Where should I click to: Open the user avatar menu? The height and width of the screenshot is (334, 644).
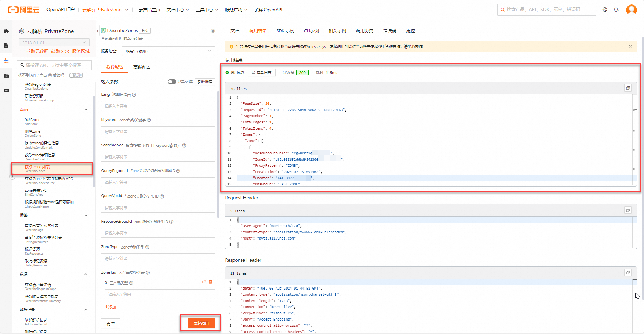[x=631, y=10]
